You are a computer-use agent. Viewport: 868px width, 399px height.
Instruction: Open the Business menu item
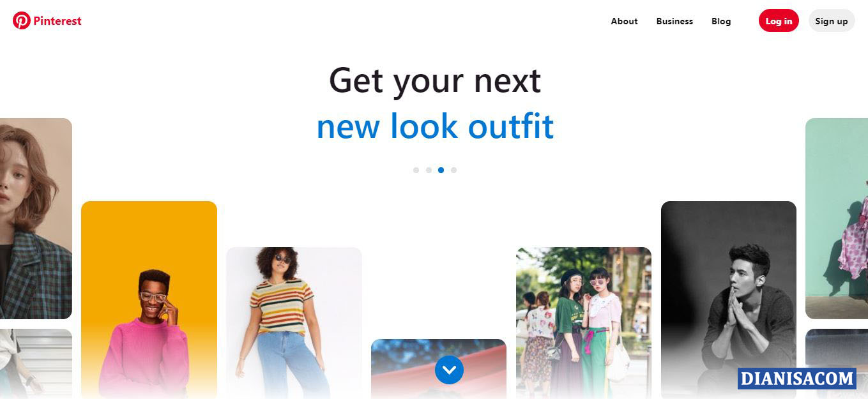(x=674, y=21)
